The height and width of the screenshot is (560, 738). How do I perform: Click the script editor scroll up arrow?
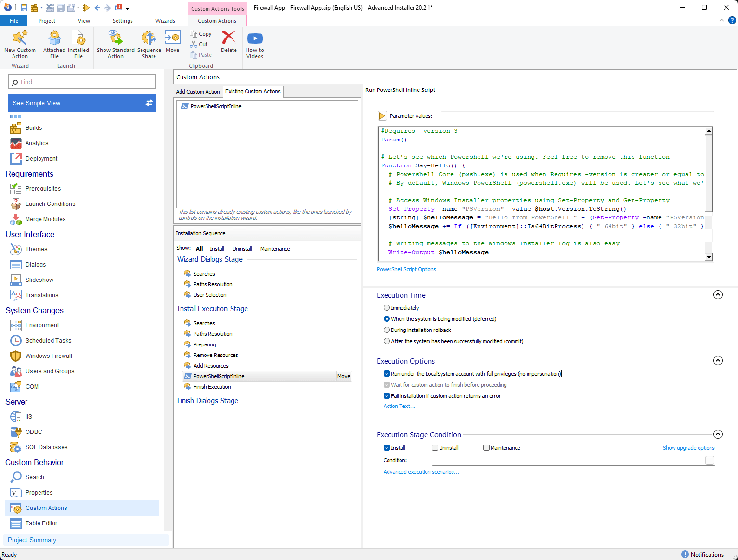pyautogui.click(x=709, y=131)
